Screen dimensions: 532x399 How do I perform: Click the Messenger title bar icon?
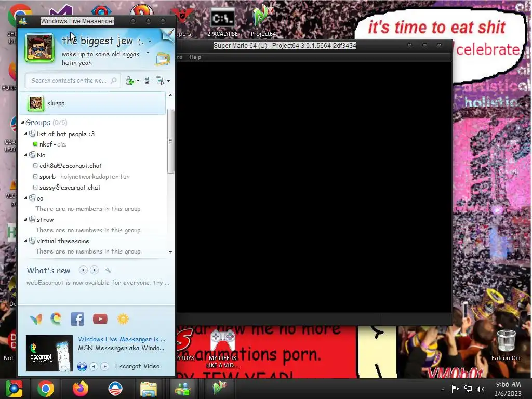coord(23,21)
